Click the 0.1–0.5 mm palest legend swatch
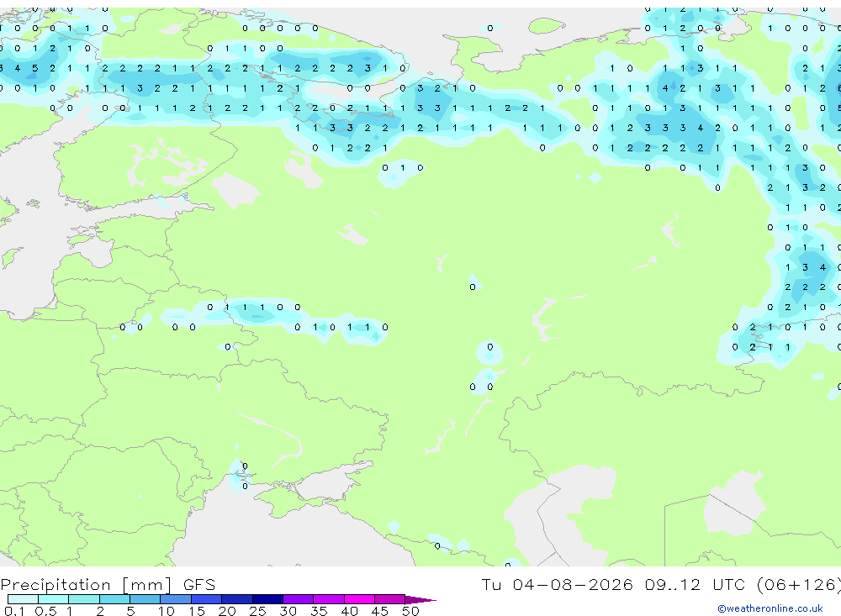 tap(23, 599)
